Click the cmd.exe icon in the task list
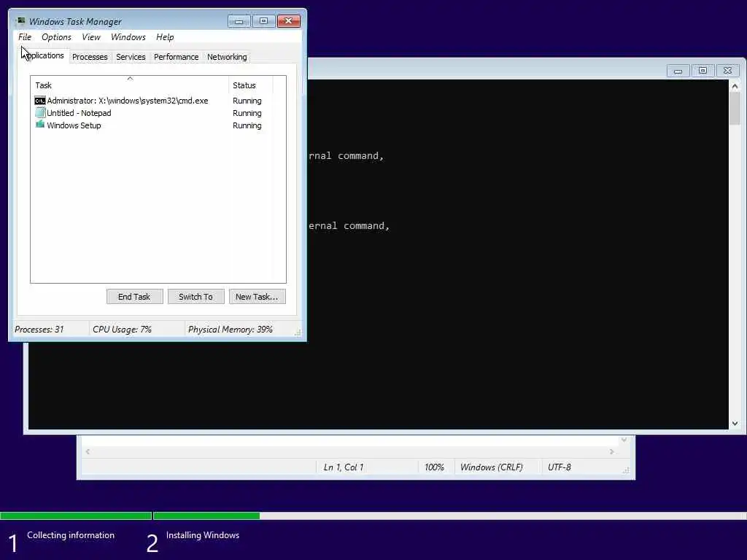The image size is (747, 560). (x=40, y=101)
